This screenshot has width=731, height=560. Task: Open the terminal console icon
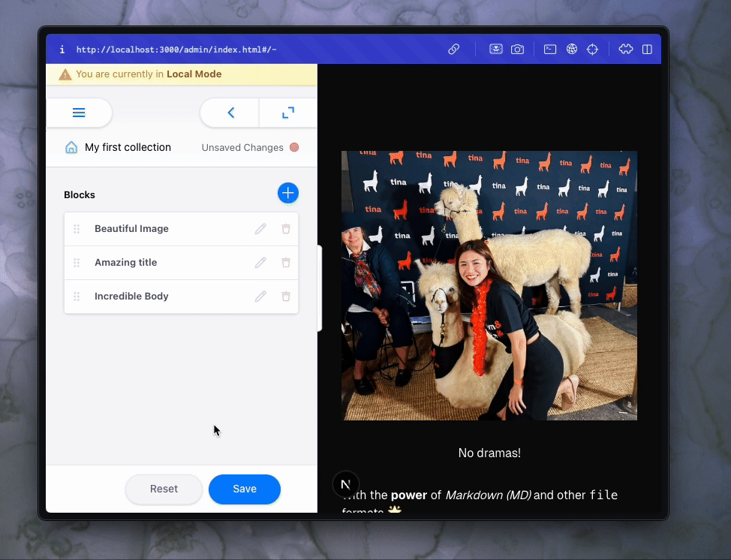coord(550,49)
